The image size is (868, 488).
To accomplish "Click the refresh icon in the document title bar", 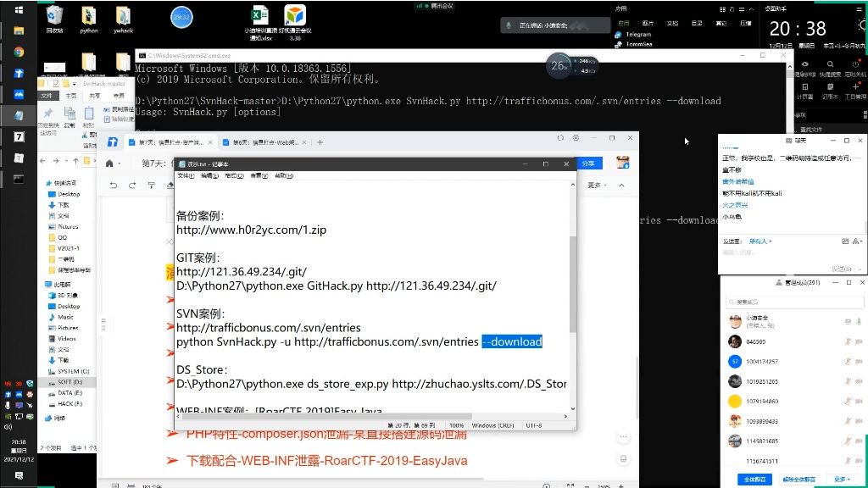I will click(x=560, y=138).
